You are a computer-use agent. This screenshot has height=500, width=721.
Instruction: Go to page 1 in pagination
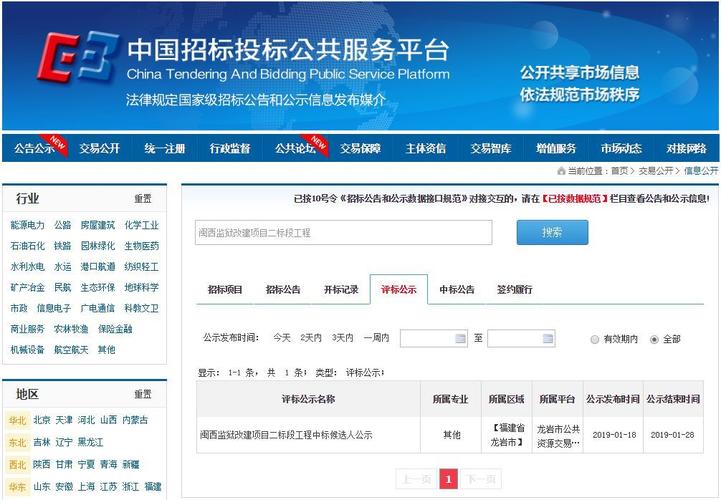click(448, 480)
